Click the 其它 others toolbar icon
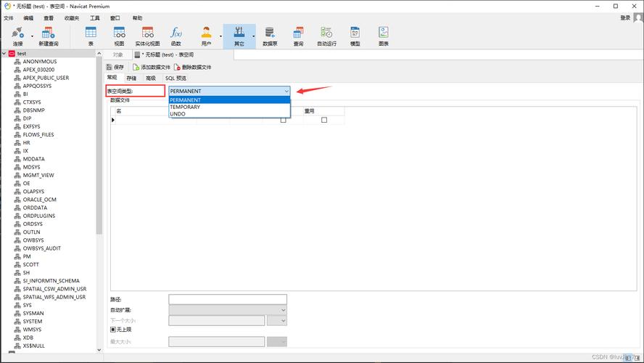The width and height of the screenshot is (644, 363). point(239,32)
